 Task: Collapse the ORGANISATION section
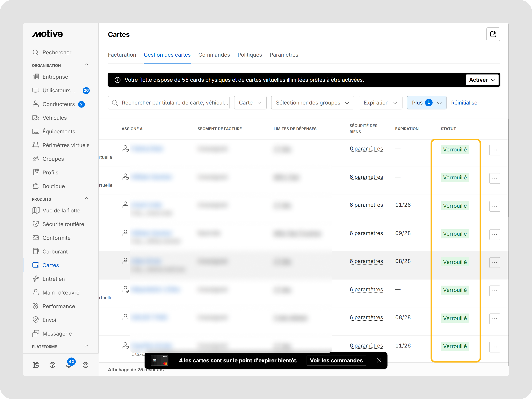[x=87, y=65]
